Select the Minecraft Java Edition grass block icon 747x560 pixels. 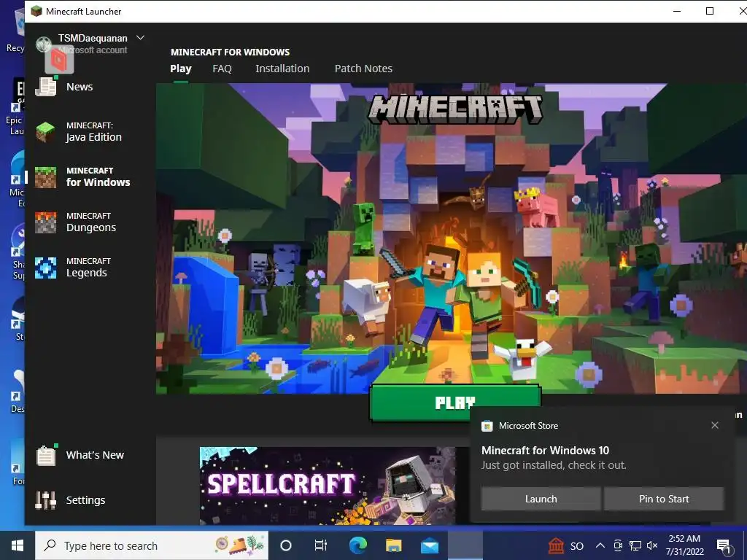(x=46, y=132)
